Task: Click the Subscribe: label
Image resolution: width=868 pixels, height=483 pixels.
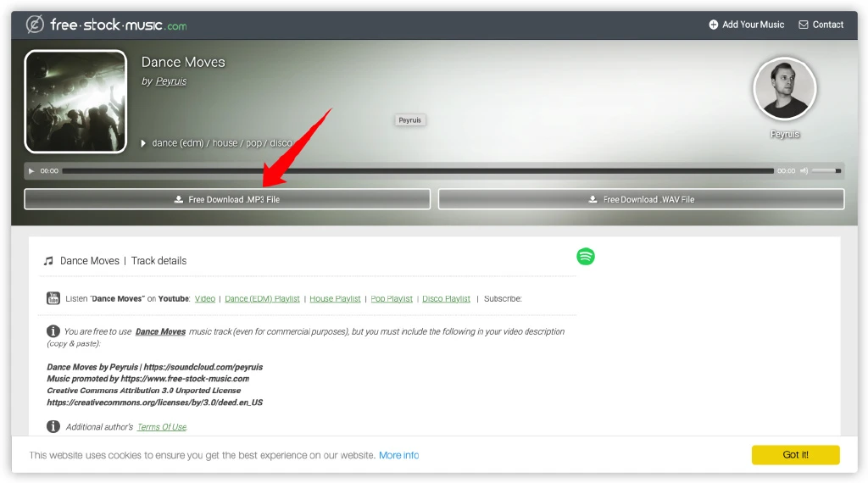Action: point(503,299)
